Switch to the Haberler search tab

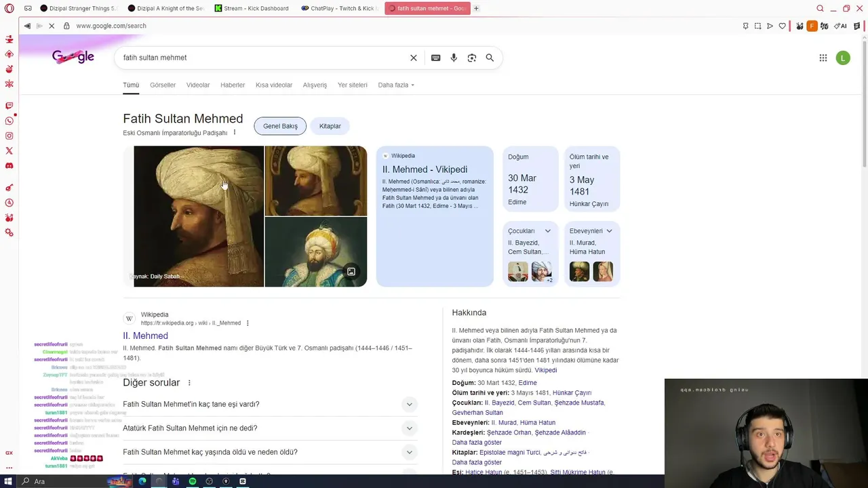pos(233,85)
